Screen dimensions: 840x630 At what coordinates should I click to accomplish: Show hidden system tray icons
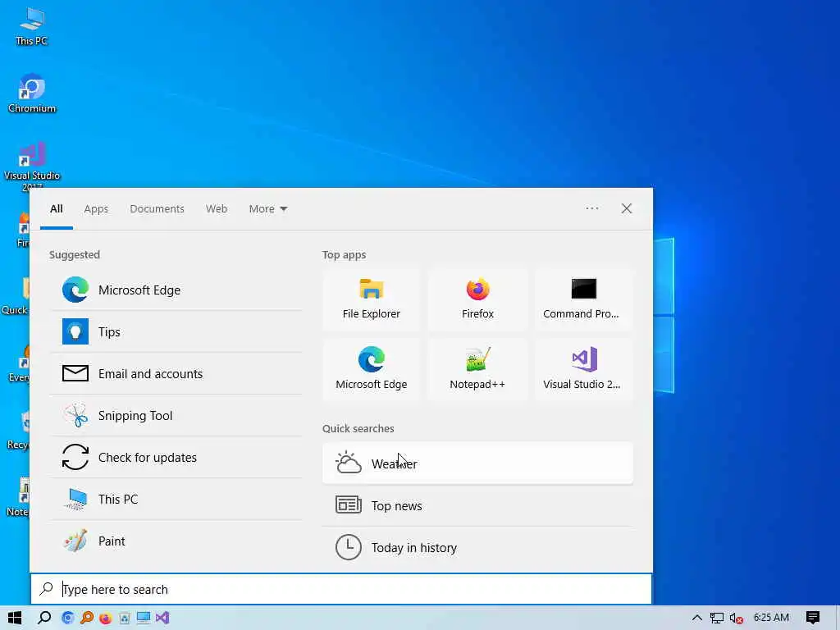click(697, 618)
